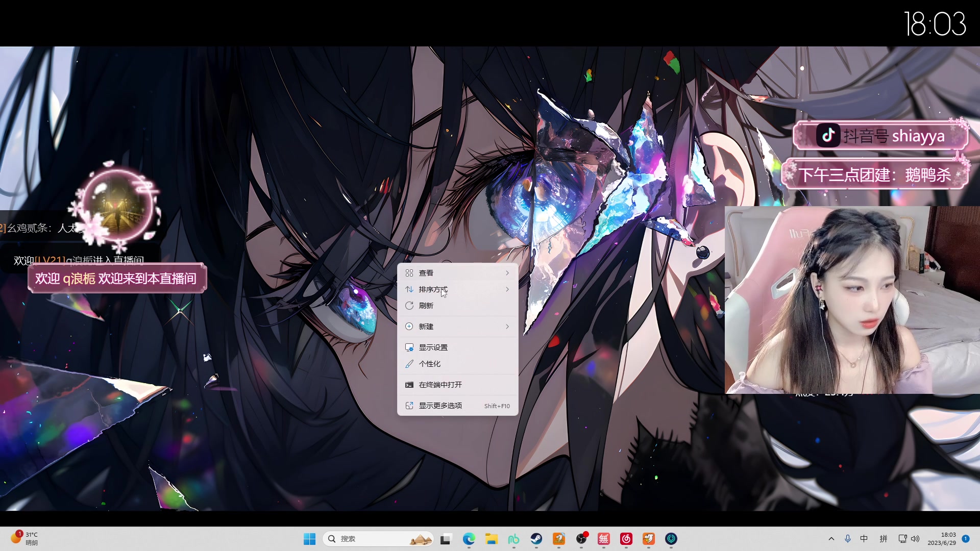Click the microphone icon in the system tray

[x=848, y=539]
